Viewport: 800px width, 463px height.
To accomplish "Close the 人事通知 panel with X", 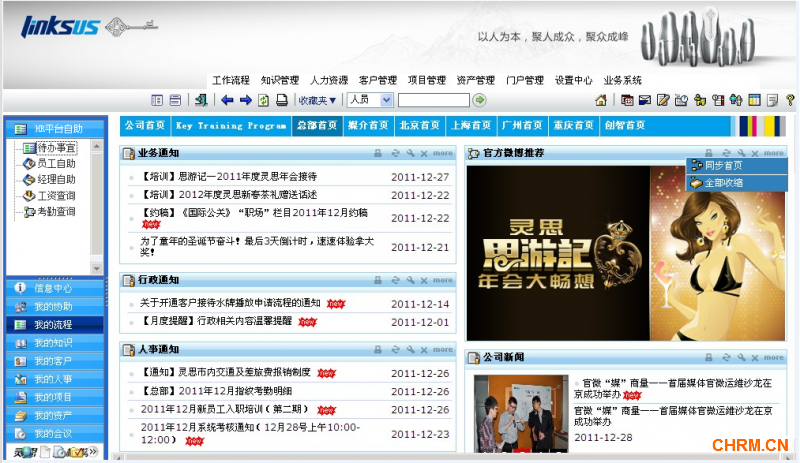I will (x=424, y=350).
